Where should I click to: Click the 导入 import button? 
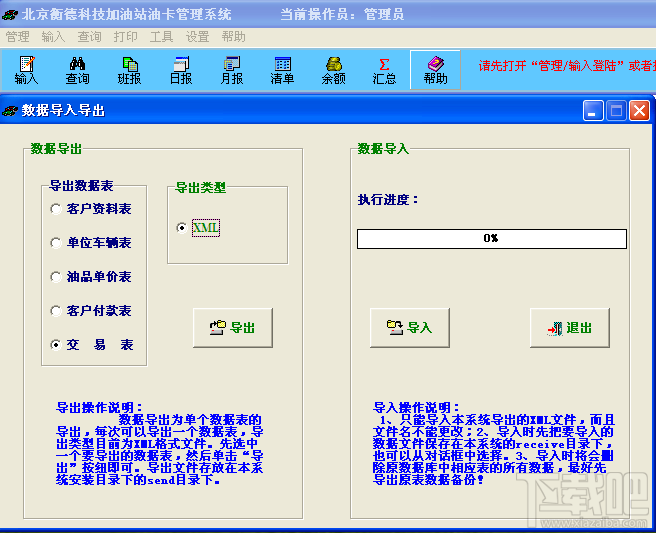click(x=410, y=328)
